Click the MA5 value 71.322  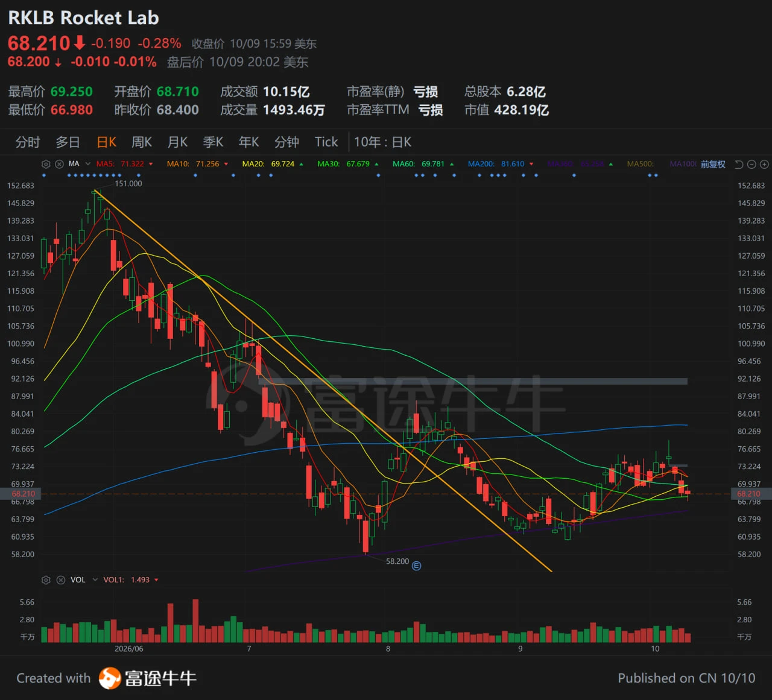click(x=132, y=164)
